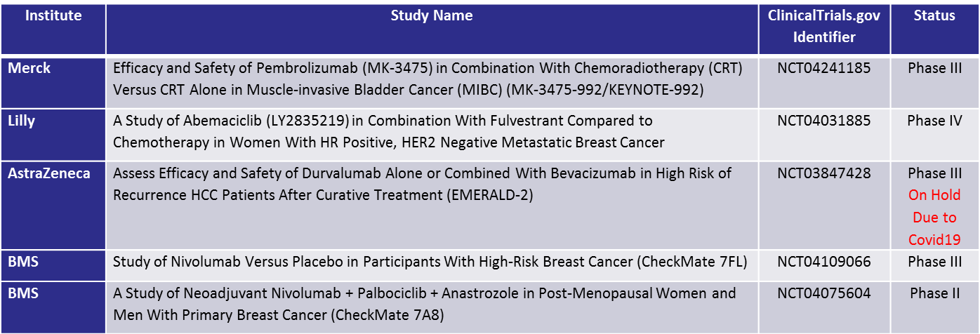Screen dimensions: 980x334
Task: Select the Lilly institute cell
Action: 53,135
